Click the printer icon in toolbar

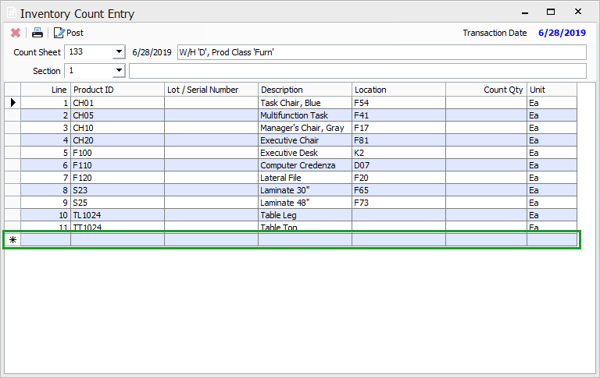pyautogui.click(x=37, y=33)
